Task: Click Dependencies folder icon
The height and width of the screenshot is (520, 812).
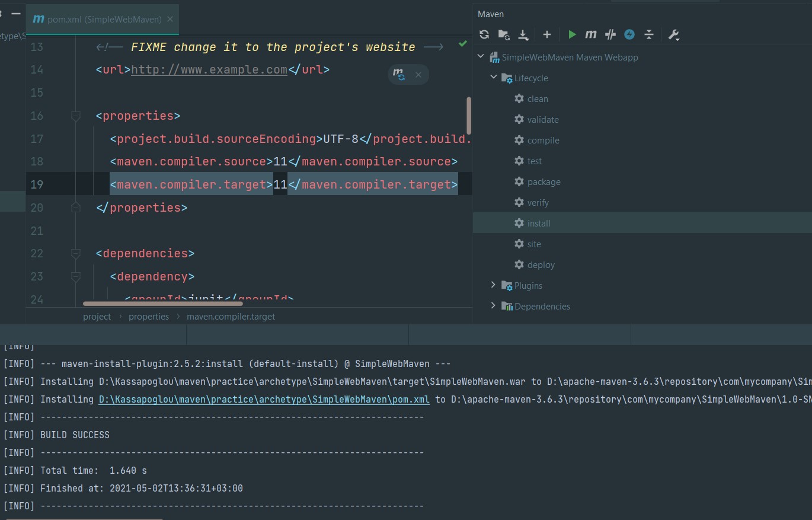Action: (x=507, y=307)
